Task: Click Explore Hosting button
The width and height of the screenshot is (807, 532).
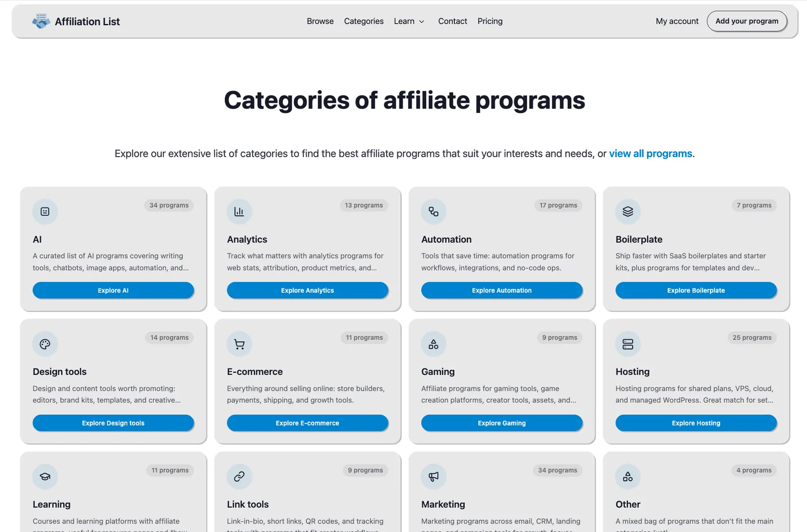Action: [696, 423]
